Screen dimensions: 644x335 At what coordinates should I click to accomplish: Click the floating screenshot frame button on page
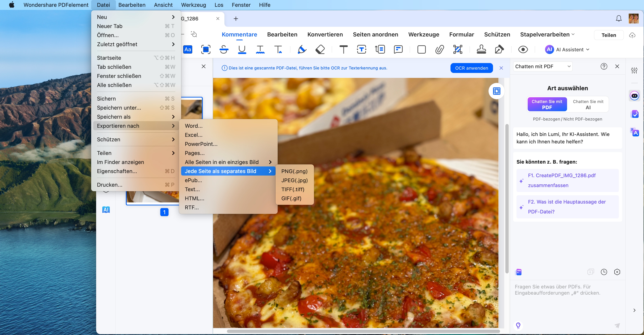[497, 91]
